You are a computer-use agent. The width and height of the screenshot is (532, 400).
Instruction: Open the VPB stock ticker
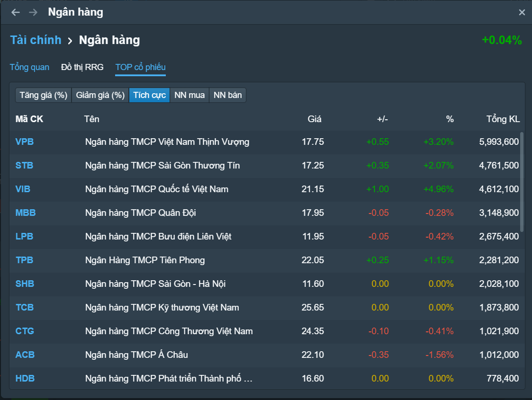click(x=25, y=142)
